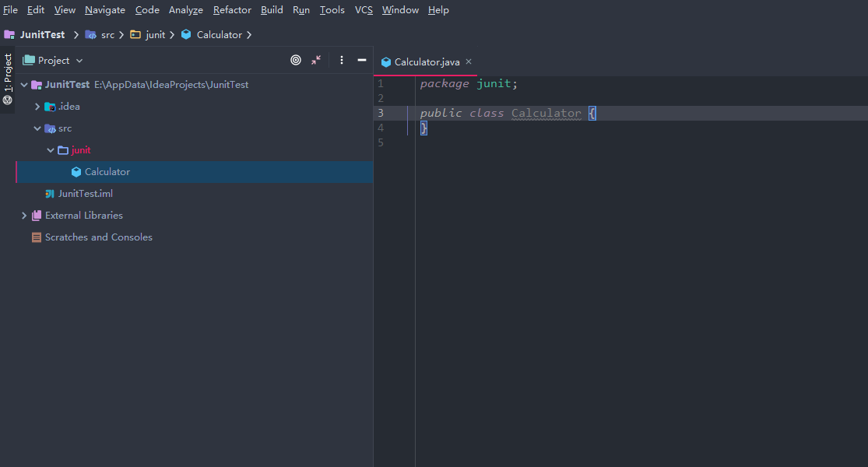Click line 5 in the code editor
The width and height of the screenshot is (868, 467).
pos(545,142)
